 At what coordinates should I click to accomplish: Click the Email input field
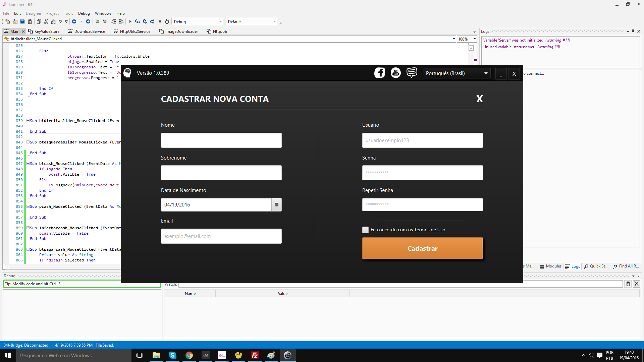[x=221, y=236]
